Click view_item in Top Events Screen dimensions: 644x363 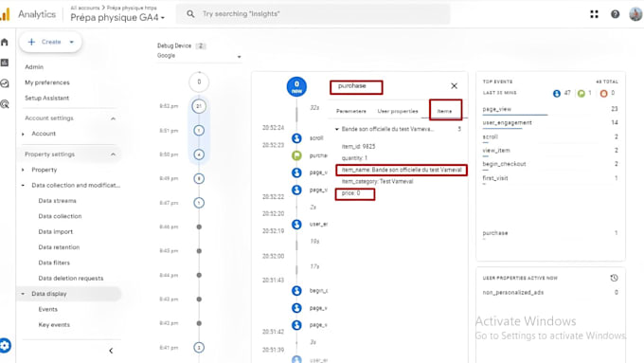tap(496, 151)
